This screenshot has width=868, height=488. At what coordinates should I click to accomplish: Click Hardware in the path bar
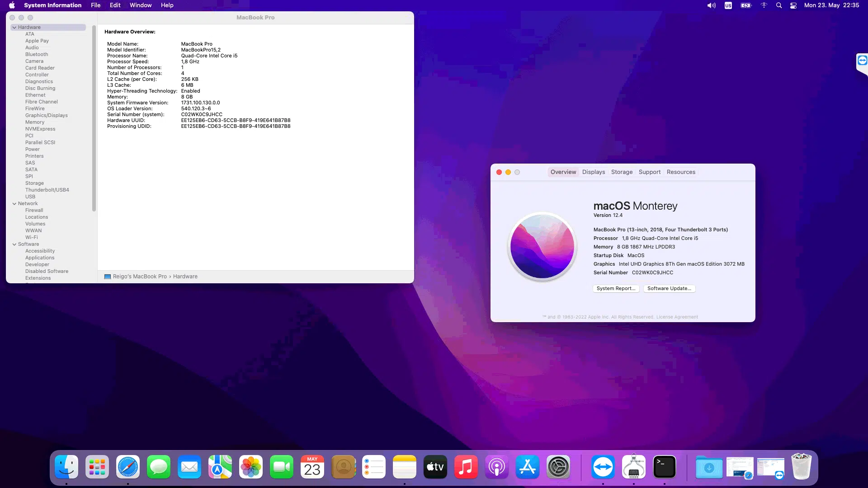click(185, 277)
